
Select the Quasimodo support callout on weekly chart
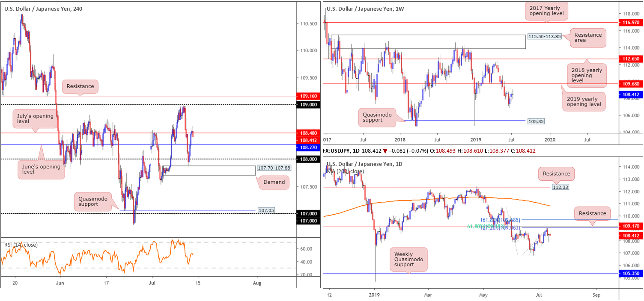point(378,117)
